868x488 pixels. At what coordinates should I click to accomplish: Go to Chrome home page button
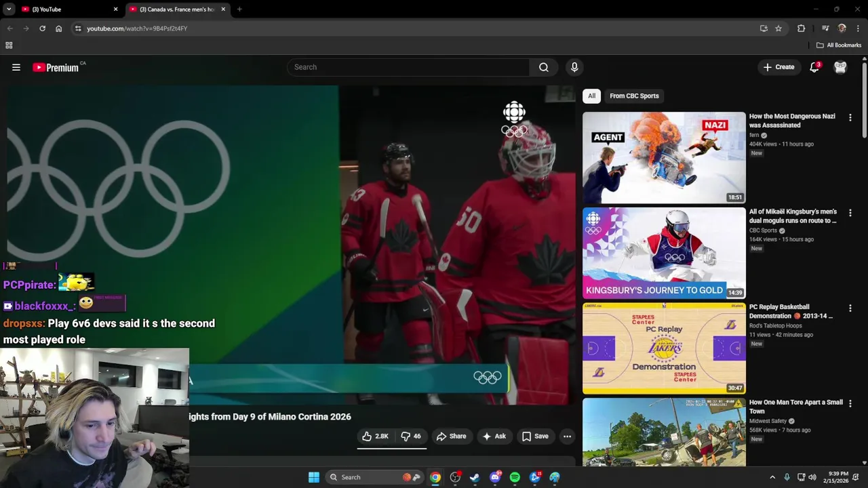(x=59, y=28)
